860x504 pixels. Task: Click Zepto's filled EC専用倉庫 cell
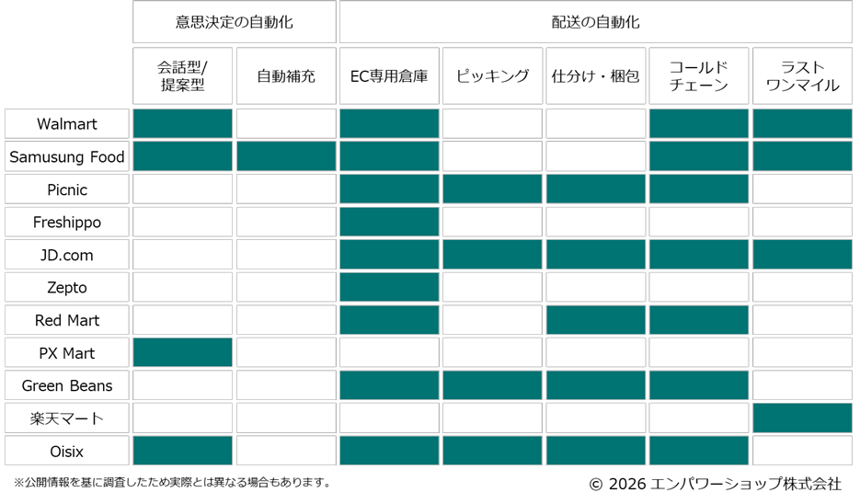[389, 287]
